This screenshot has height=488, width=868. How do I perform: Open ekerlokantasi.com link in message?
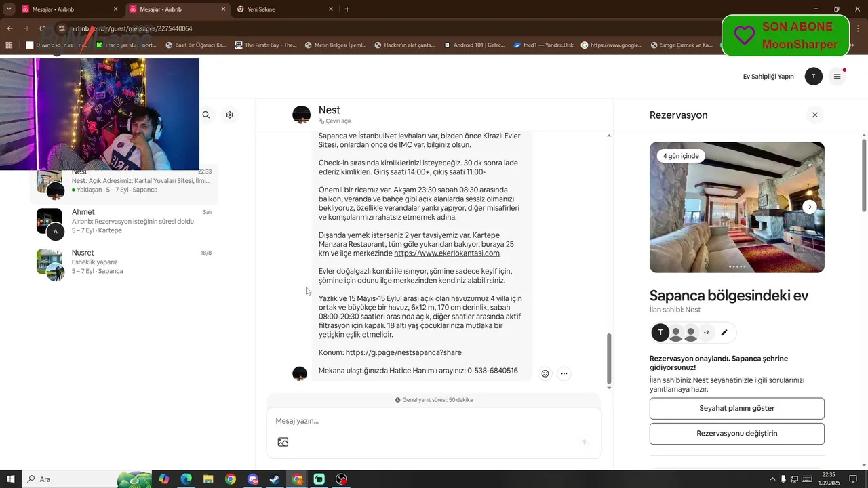447,253
